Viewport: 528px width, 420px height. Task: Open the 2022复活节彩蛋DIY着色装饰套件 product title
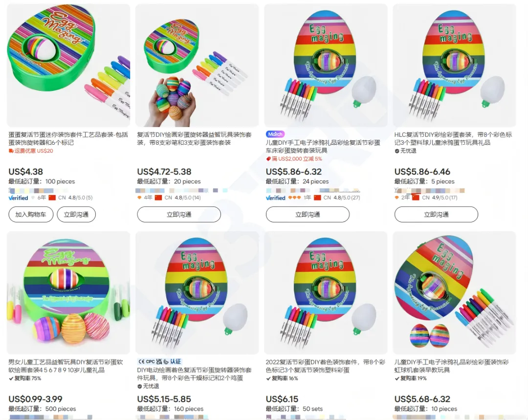[x=325, y=366]
